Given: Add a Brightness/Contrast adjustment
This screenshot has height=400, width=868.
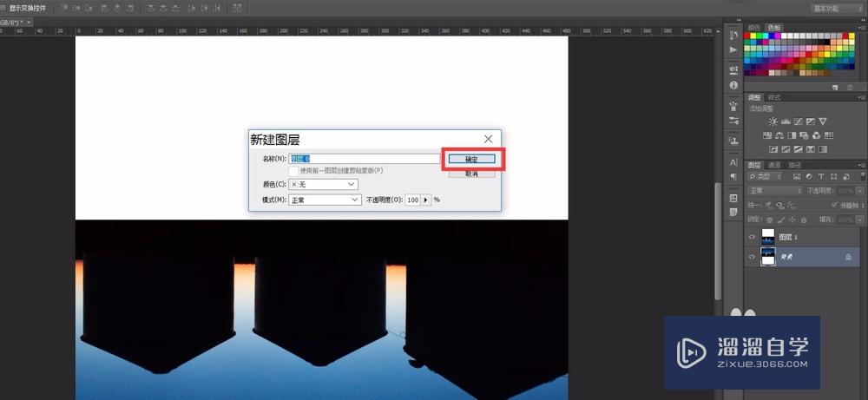Looking at the screenshot, I should click(773, 121).
